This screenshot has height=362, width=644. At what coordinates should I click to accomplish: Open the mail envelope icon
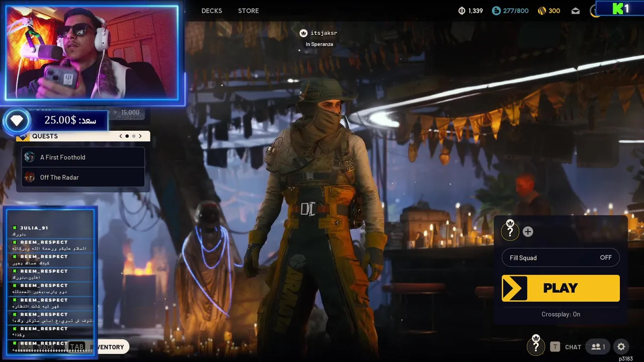pos(576,11)
